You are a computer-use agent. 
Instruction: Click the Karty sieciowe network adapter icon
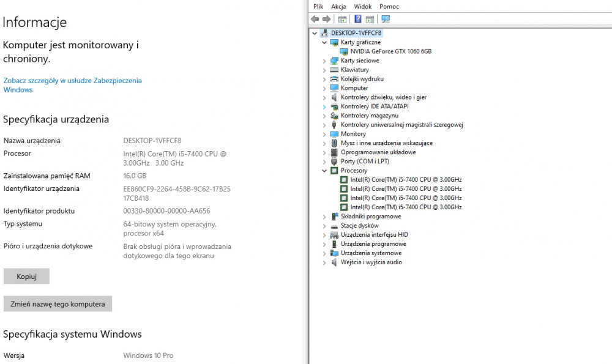tap(334, 61)
